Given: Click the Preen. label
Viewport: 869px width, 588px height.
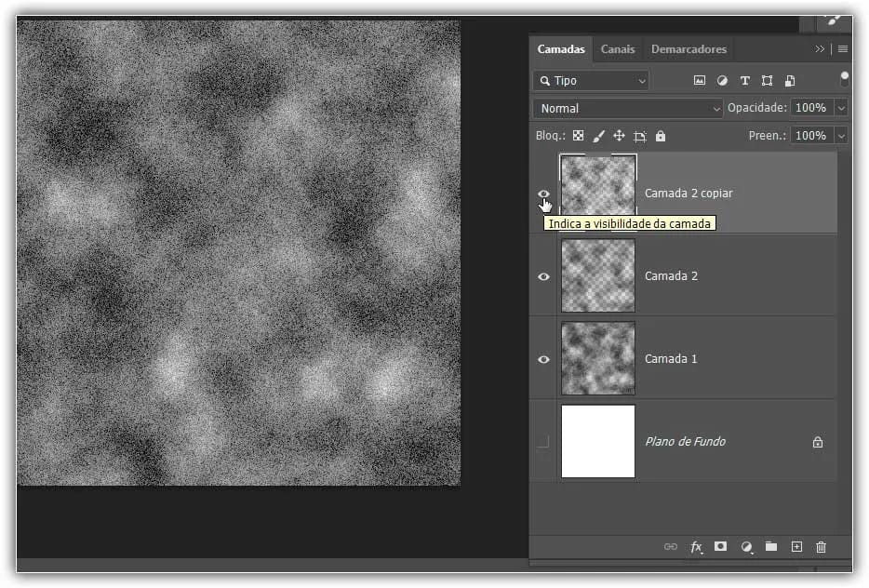Looking at the screenshot, I should click(x=767, y=136).
